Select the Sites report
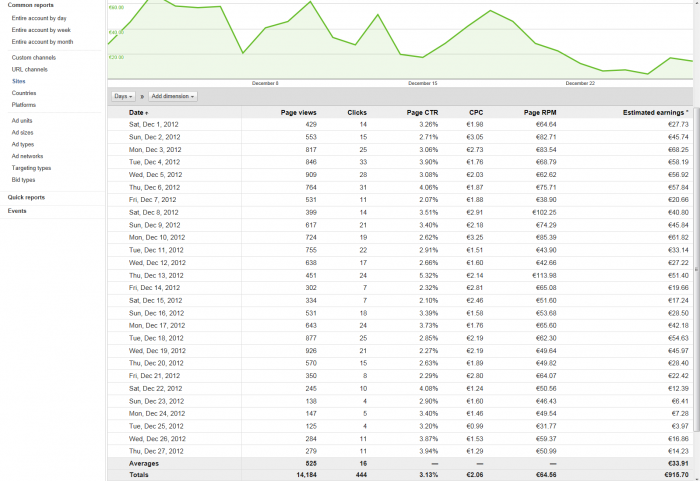This screenshot has height=481, width=700. click(x=19, y=81)
